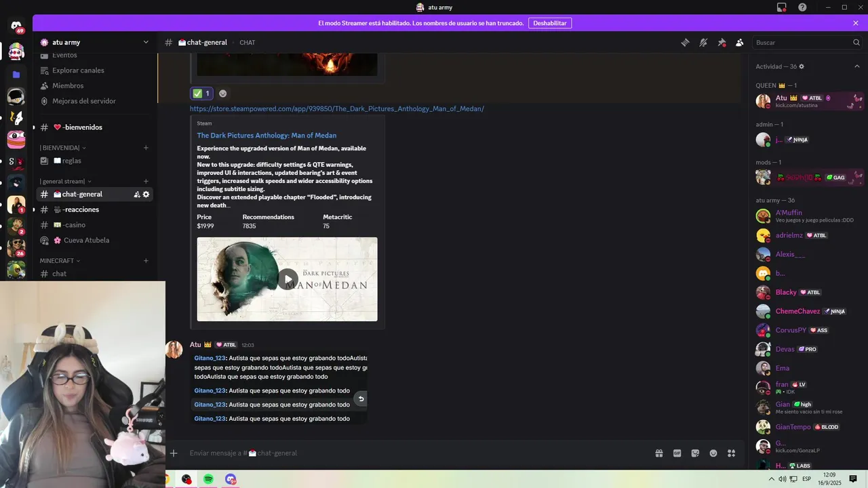Add channel to general stream plus icon
This screenshot has width=868, height=488.
tap(146, 181)
